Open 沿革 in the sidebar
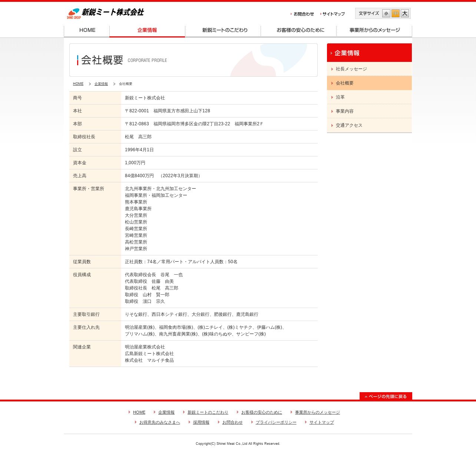This screenshot has height=460, width=476. [x=369, y=97]
